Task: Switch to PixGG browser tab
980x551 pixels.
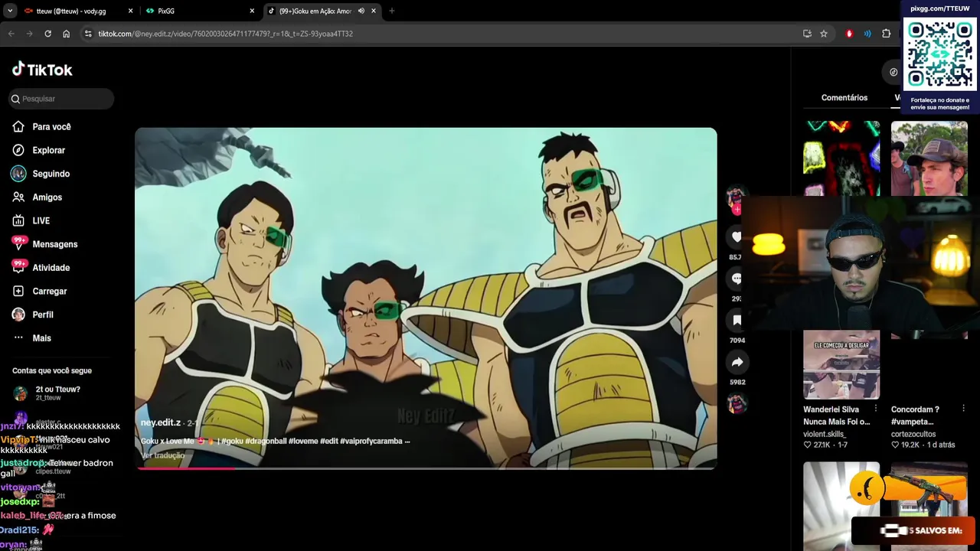Action: [x=166, y=11]
